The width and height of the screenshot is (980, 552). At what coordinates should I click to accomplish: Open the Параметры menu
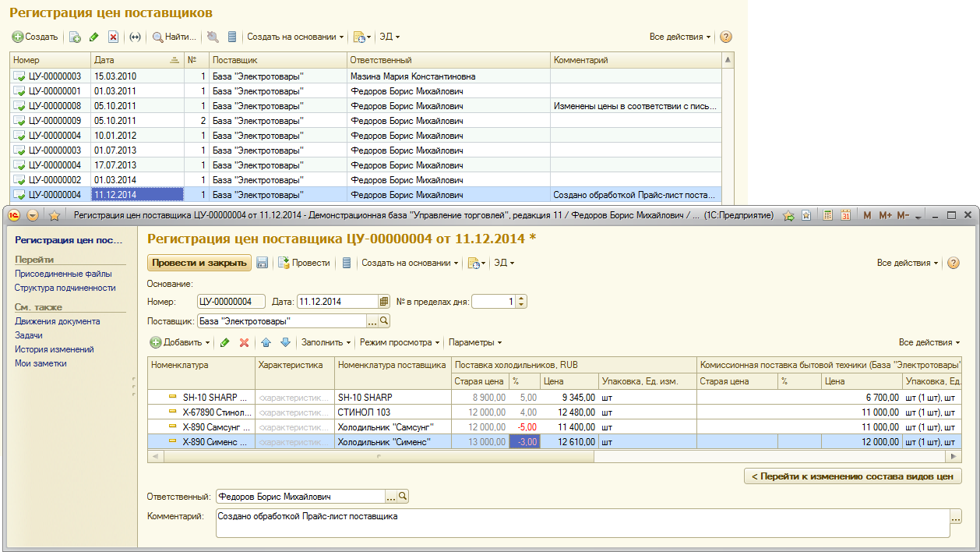click(474, 342)
